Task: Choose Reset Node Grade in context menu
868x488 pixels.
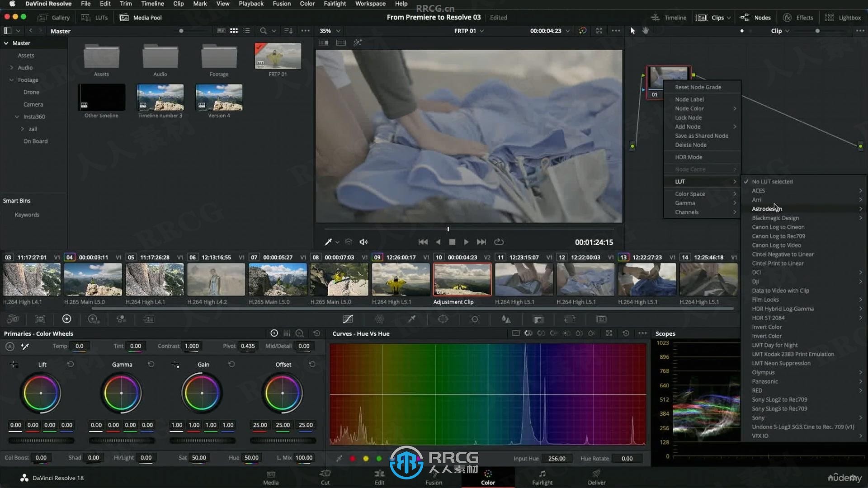Action: [698, 87]
